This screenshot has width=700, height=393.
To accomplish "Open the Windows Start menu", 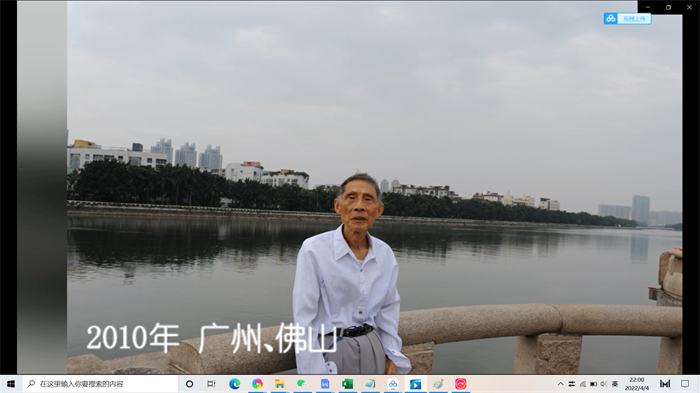I will click(x=11, y=384).
